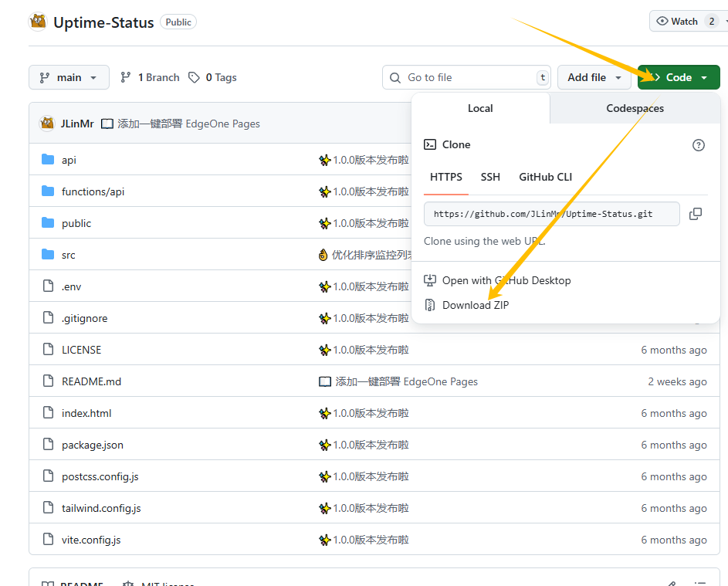728x586 pixels.
Task: Open the JLinMr author link
Action: [x=77, y=124]
